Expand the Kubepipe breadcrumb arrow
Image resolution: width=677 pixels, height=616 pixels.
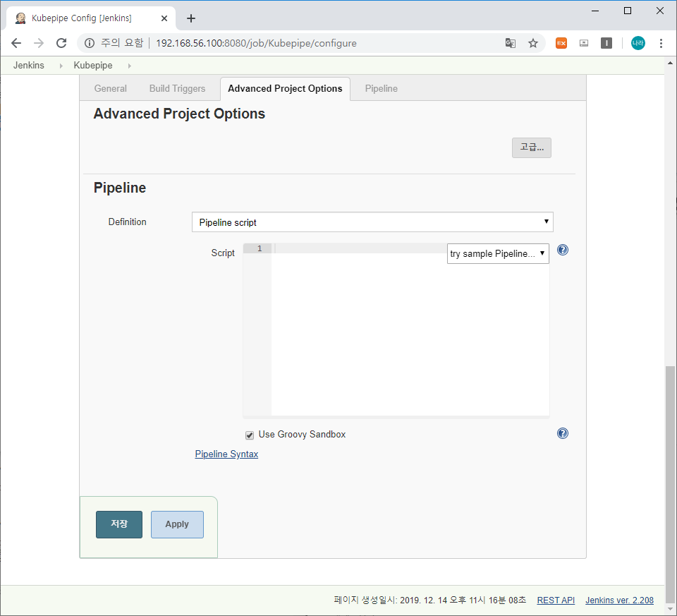pyautogui.click(x=129, y=66)
